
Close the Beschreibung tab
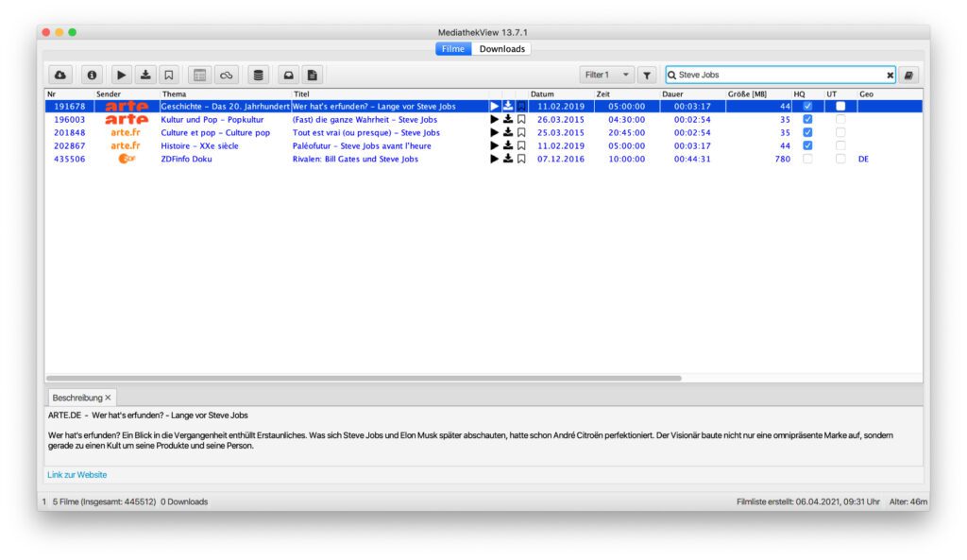click(108, 398)
